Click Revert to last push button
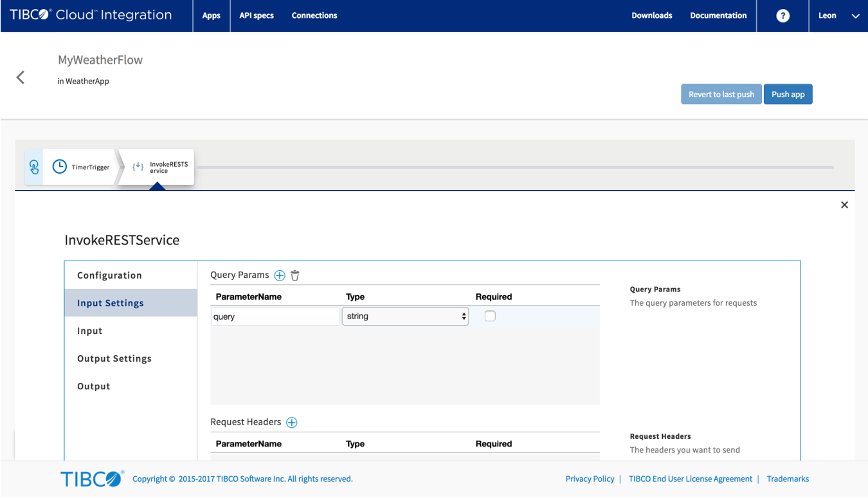 pyautogui.click(x=721, y=95)
